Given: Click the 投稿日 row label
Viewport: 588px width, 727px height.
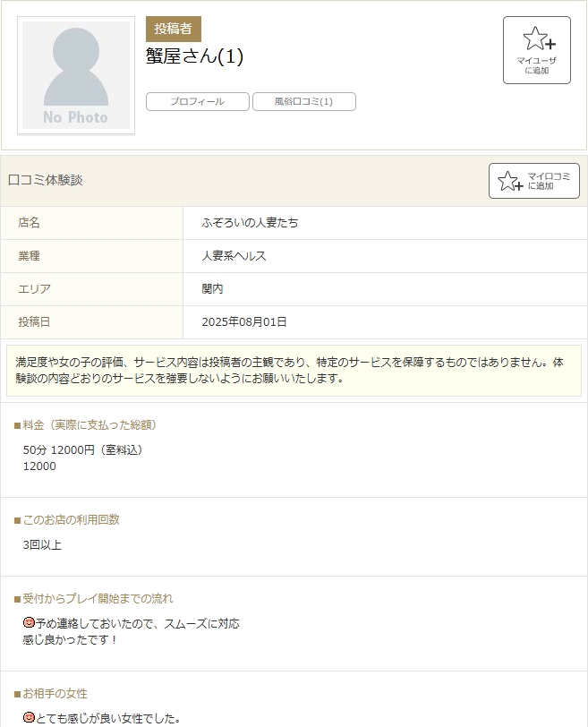Looking at the screenshot, I should (34, 321).
